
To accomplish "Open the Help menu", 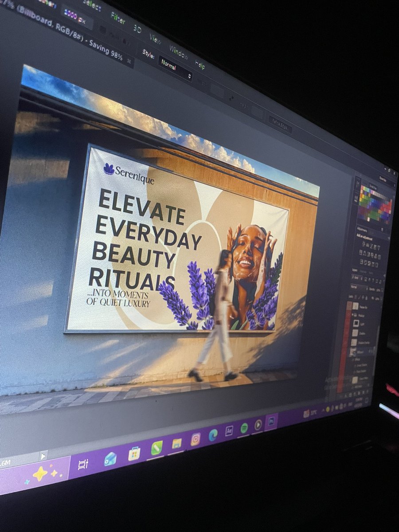I will 200,65.
